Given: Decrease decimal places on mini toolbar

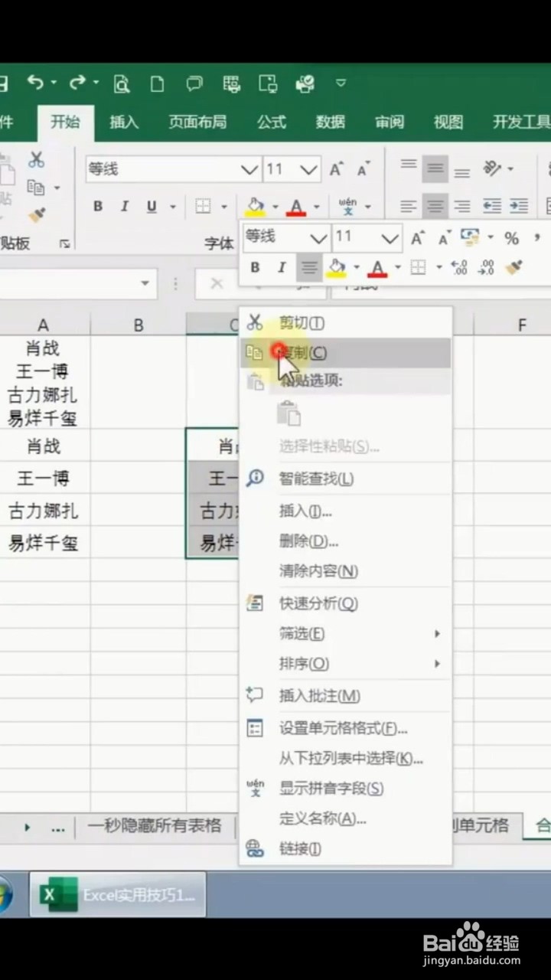Looking at the screenshot, I should (x=486, y=267).
